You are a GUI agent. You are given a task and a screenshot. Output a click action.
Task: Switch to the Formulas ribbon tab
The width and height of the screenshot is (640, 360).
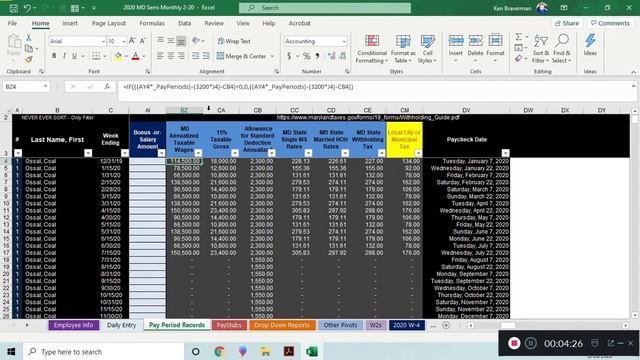point(152,23)
